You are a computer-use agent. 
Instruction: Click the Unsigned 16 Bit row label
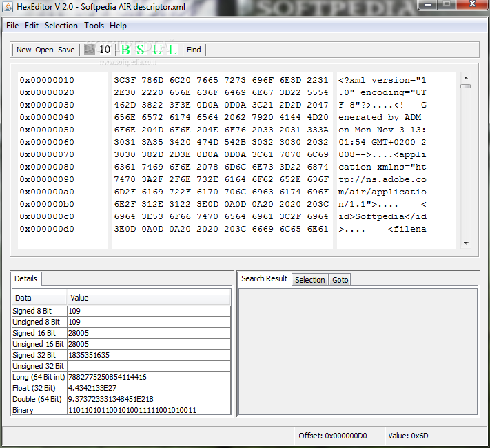coord(38,344)
